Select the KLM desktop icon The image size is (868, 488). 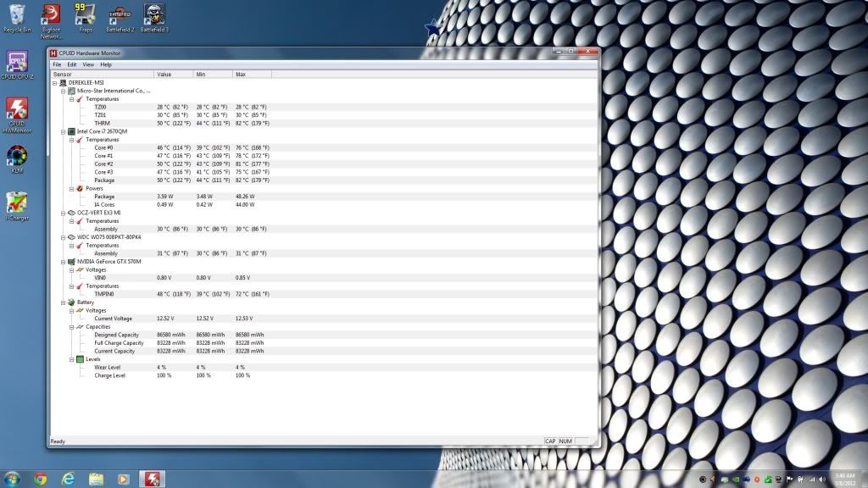tap(17, 159)
